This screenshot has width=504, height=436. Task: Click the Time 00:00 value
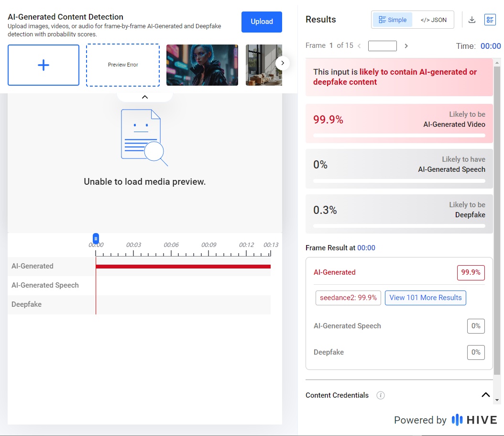491,46
